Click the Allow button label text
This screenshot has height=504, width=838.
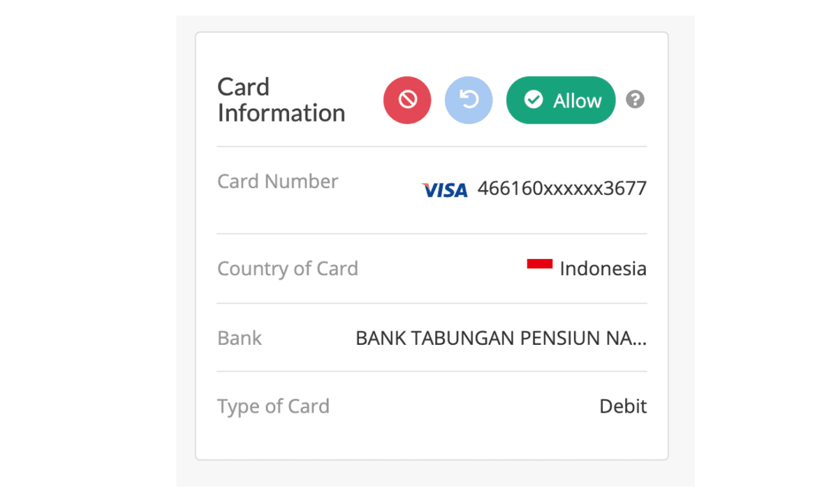(x=577, y=101)
